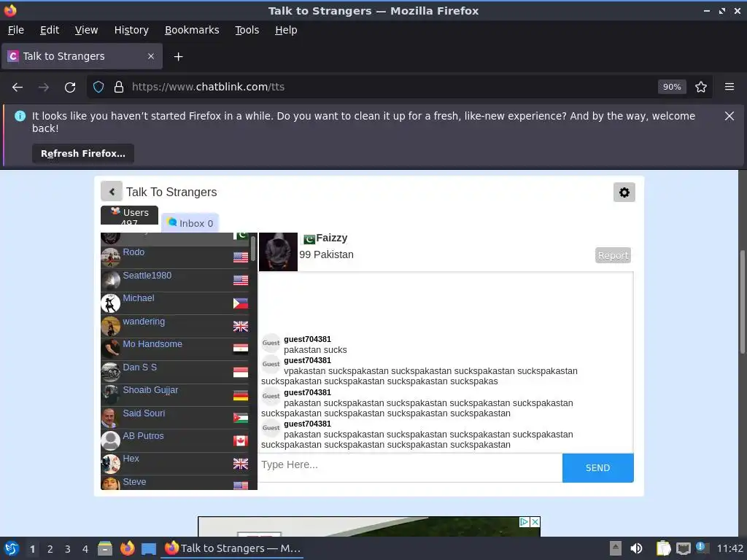Viewport: 747px width, 560px height.
Task: Click the user list scrollbar
Action: click(252, 249)
